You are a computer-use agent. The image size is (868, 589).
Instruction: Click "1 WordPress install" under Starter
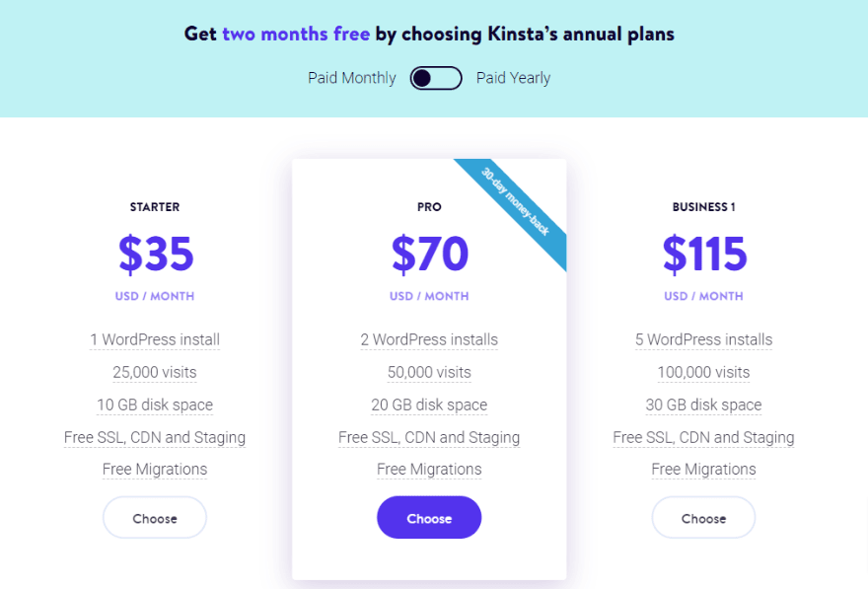155,339
